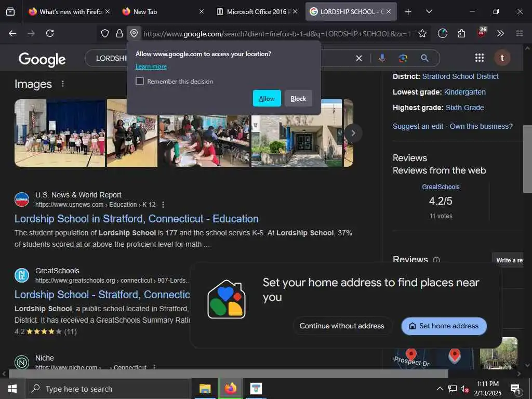532x399 pixels.
Task: Click the red map pin near Prospect Dr
Action: click(411, 354)
